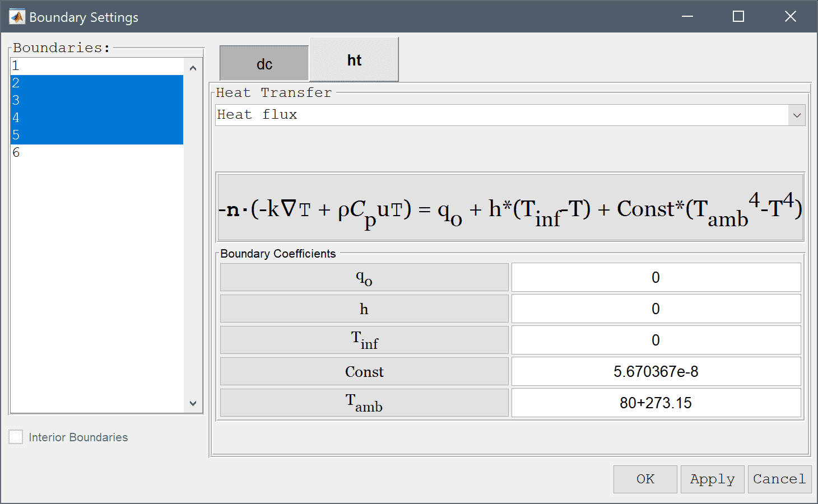This screenshot has width=818, height=504.
Task: Click the MATLAB icon in title bar
Action: click(17, 17)
